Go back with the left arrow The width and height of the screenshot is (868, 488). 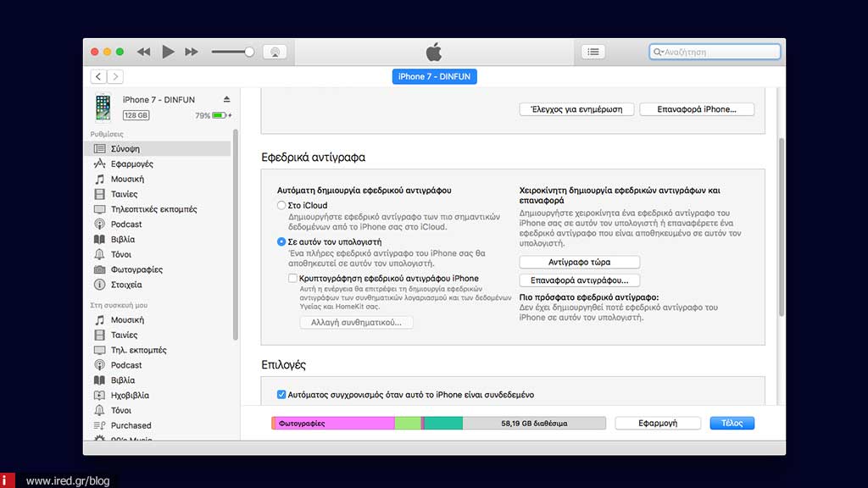click(x=98, y=76)
